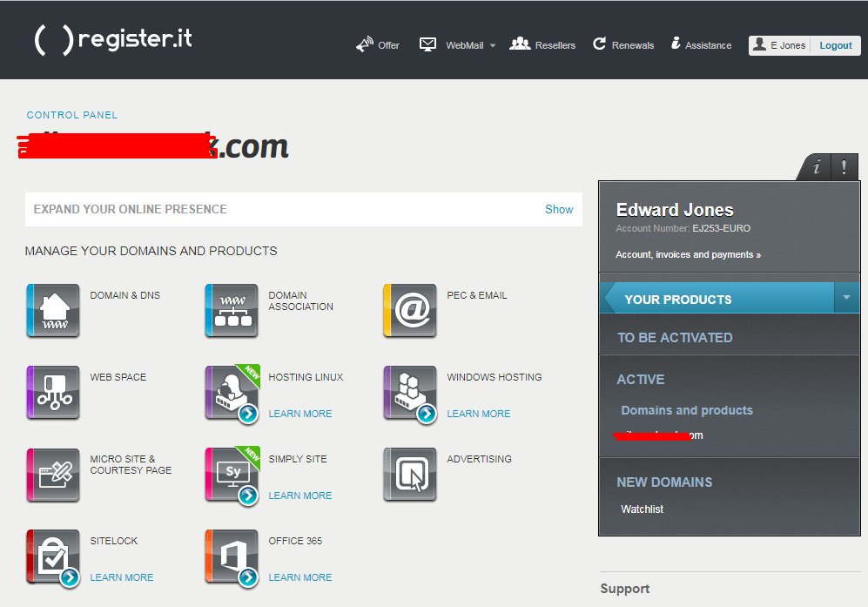
Task: Click the Support heading
Action: click(625, 589)
